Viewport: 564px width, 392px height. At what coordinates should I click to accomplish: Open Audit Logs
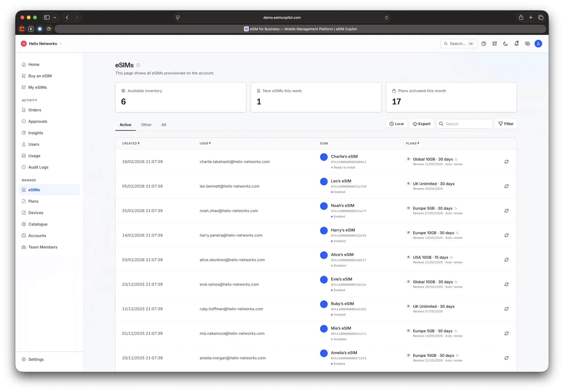[49, 167]
